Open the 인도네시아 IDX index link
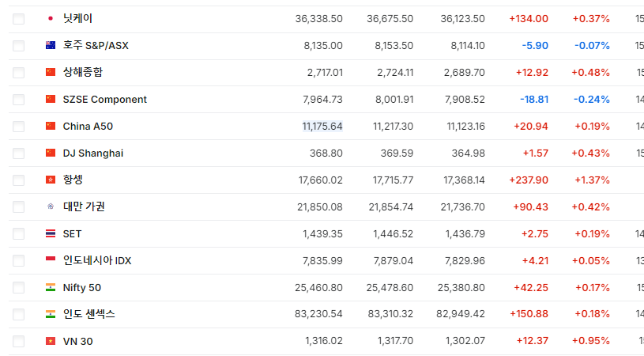The image size is (644, 356). click(97, 260)
